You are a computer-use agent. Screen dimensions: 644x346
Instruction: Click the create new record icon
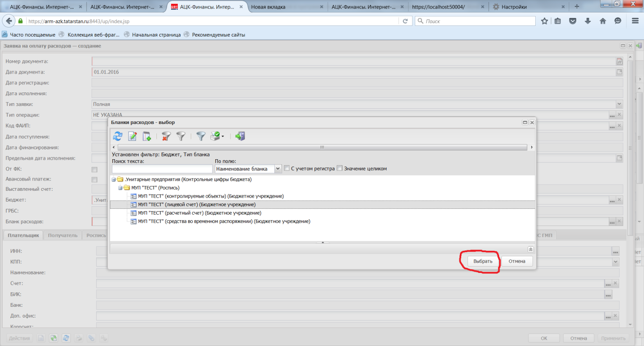pos(147,136)
